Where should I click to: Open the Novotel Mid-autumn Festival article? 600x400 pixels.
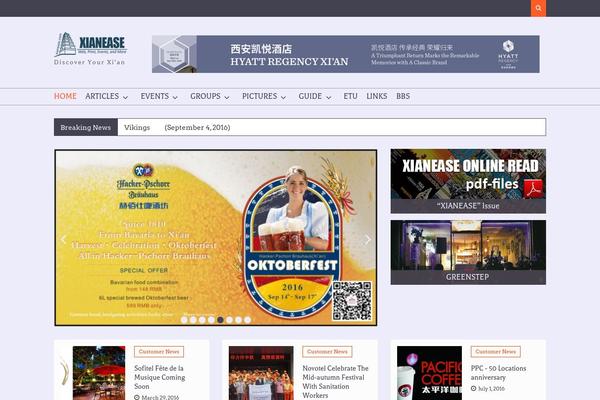(x=335, y=382)
